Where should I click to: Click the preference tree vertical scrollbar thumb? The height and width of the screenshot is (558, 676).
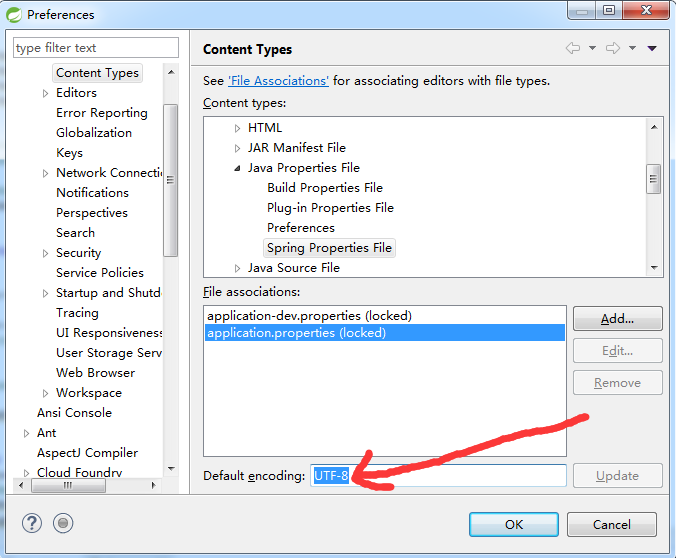pos(171,180)
